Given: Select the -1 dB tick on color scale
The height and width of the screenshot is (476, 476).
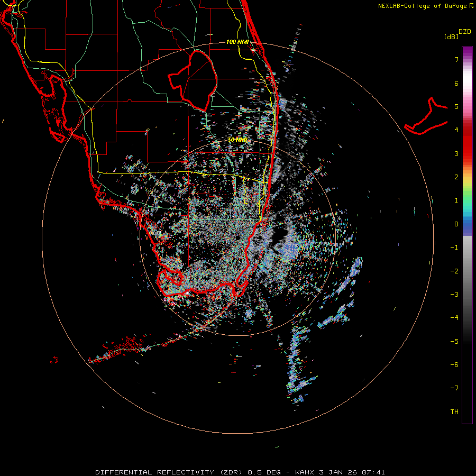Looking at the screenshot, I should (x=454, y=248).
